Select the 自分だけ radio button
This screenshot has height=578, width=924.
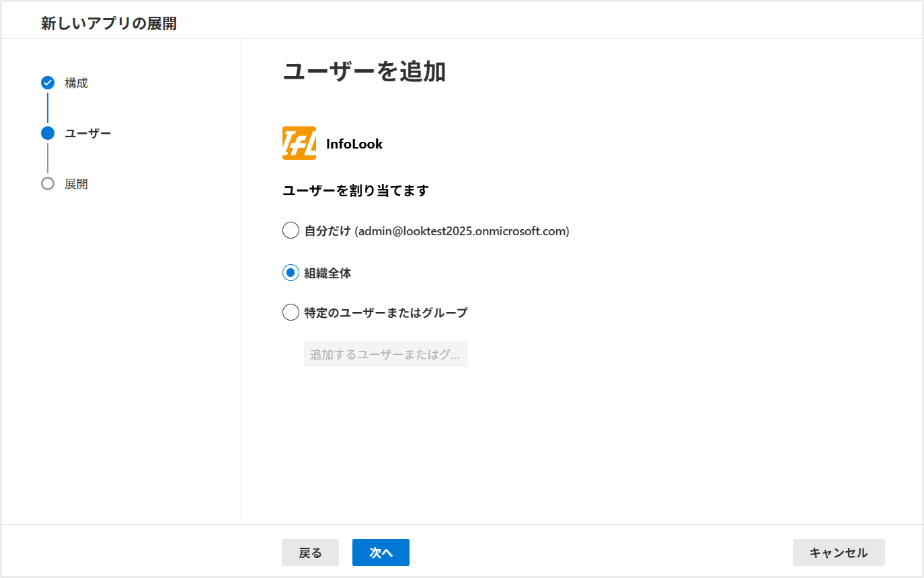tap(291, 231)
